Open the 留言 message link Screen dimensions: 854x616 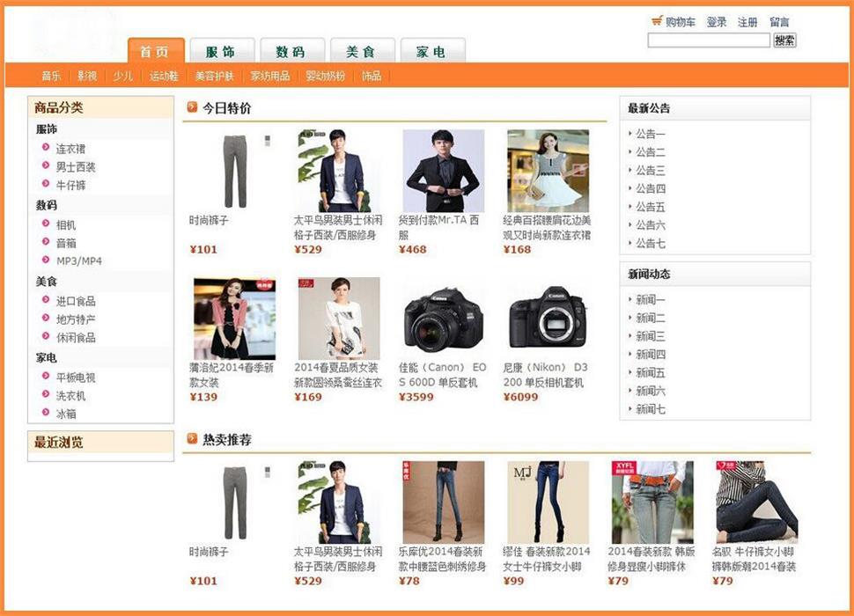coord(779,22)
